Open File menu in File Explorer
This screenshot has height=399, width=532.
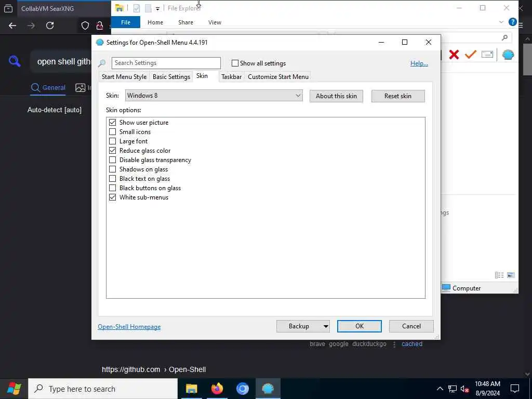[126, 22]
